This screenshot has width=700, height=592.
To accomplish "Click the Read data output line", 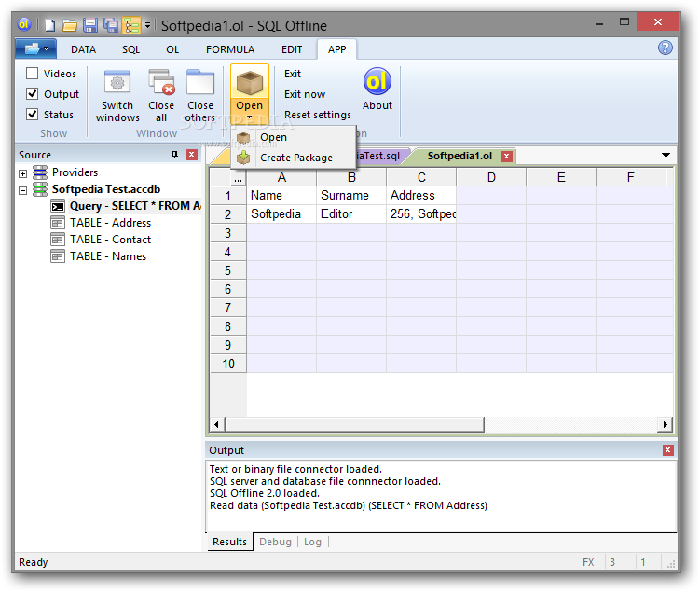I will point(349,506).
